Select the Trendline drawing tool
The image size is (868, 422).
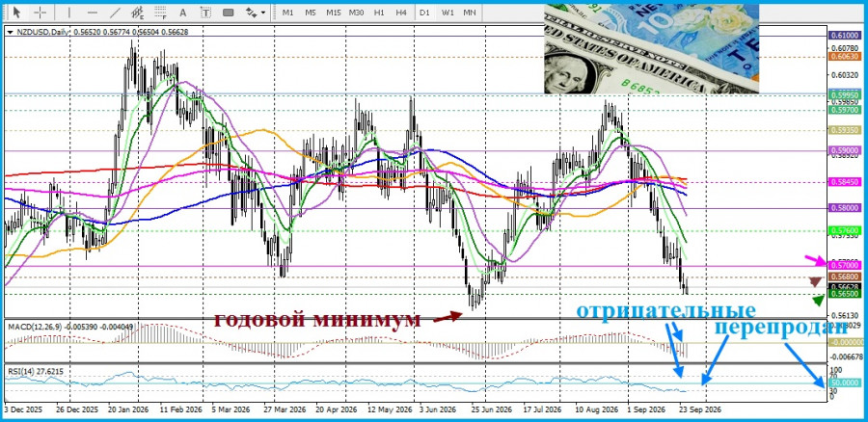pos(115,13)
